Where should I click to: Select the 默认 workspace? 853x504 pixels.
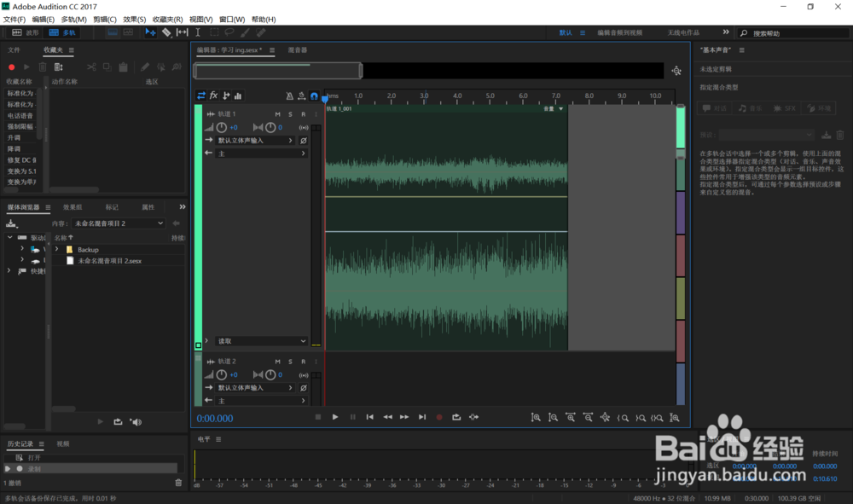566,32
